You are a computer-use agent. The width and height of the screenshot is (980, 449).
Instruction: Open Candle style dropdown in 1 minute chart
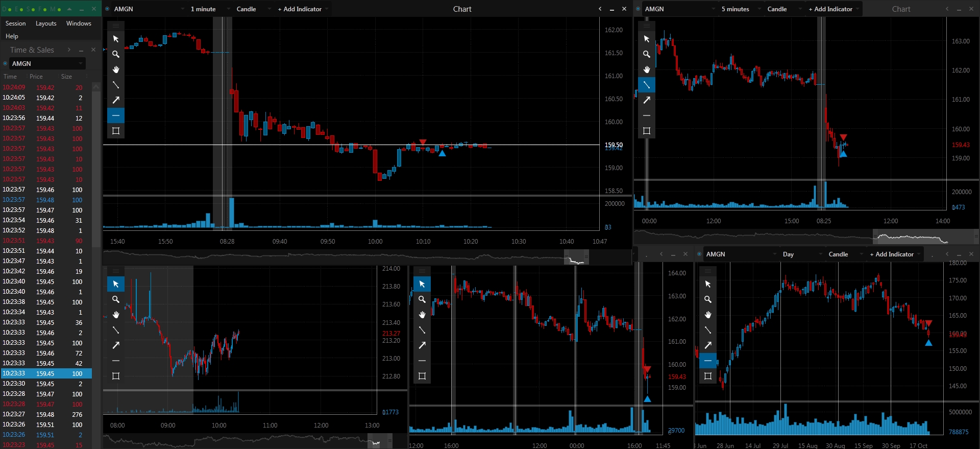(253, 9)
